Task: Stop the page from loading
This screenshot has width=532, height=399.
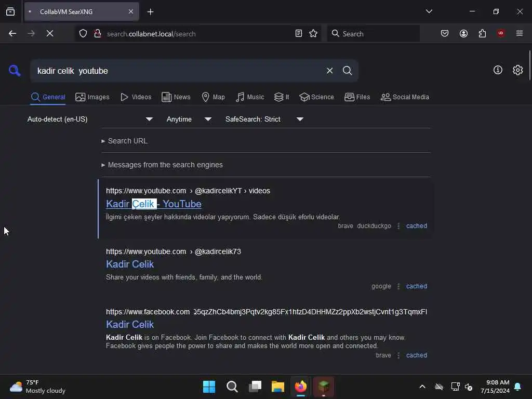Action: coord(50,33)
